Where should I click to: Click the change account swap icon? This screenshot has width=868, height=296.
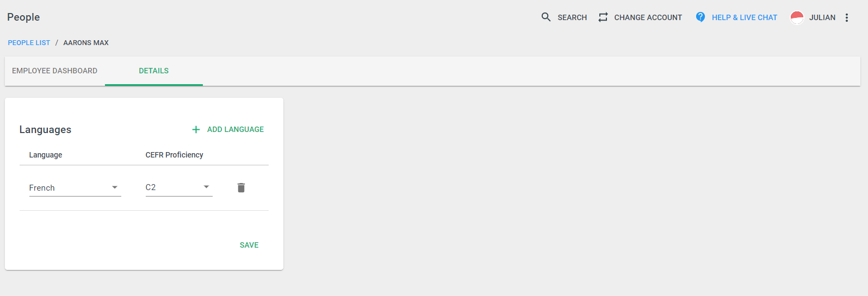coord(603,17)
